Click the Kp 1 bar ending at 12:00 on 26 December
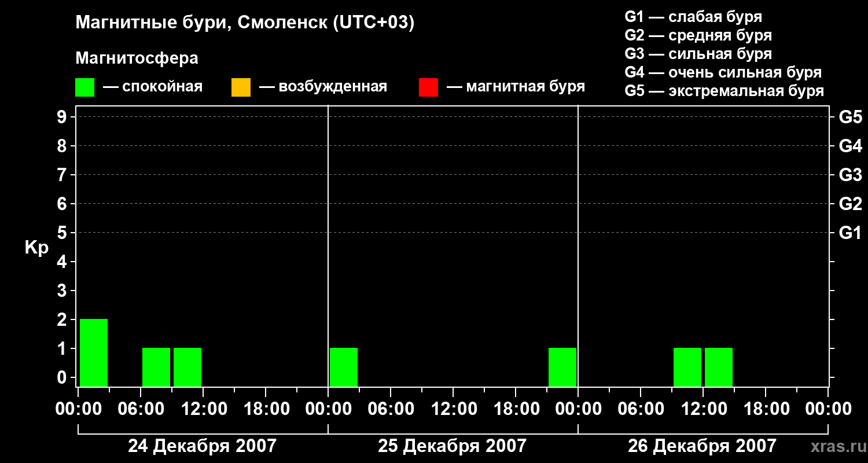The width and height of the screenshot is (868, 463). click(x=687, y=367)
